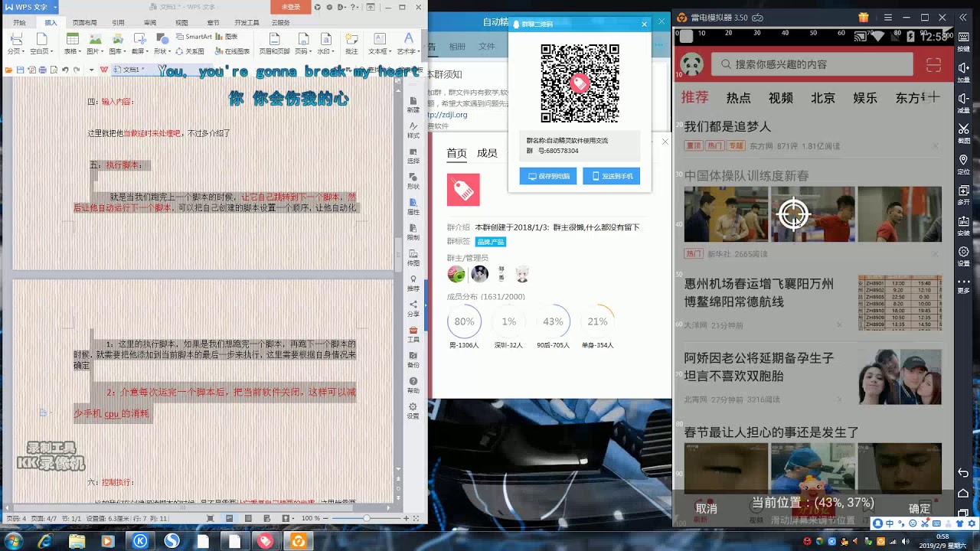The height and width of the screenshot is (551, 980).
Task: Click the WPS zoom slider handle
Action: point(366,518)
